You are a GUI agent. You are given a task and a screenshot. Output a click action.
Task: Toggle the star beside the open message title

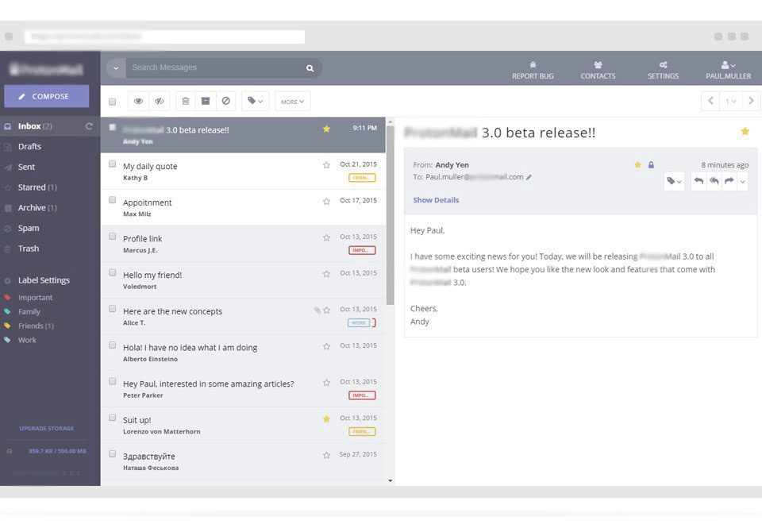click(745, 131)
